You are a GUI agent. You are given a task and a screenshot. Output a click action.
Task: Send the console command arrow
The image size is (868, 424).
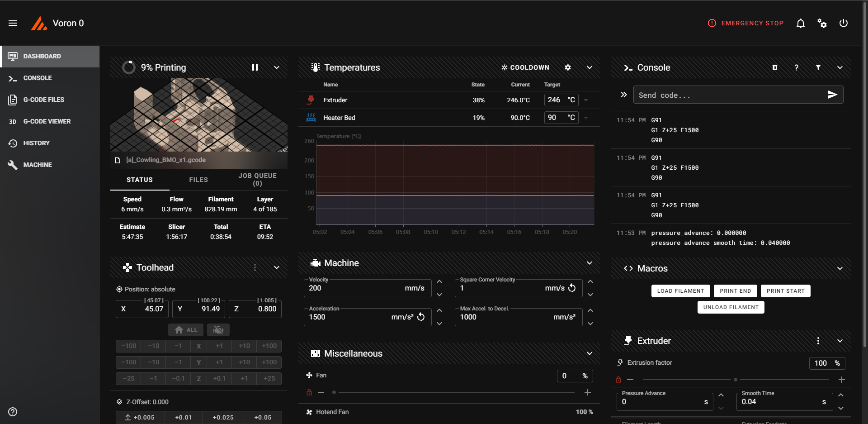click(x=832, y=95)
